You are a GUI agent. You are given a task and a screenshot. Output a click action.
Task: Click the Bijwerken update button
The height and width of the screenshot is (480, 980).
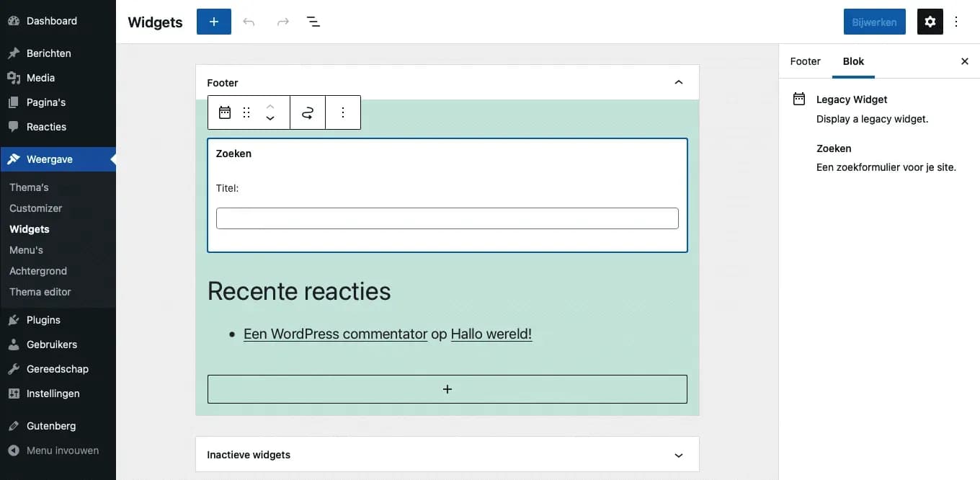pos(875,22)
